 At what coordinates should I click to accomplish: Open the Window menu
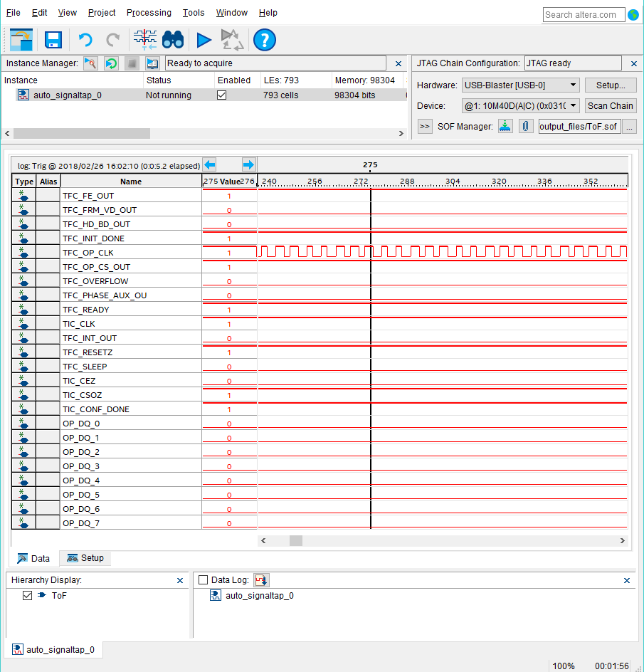pos(231,12)
